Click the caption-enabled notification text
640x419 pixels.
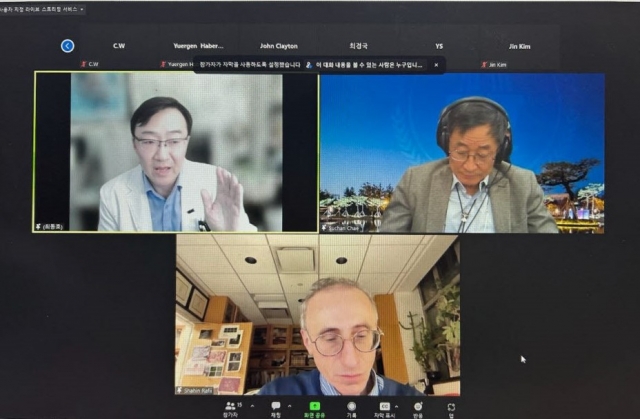click(x=250, y=65)
